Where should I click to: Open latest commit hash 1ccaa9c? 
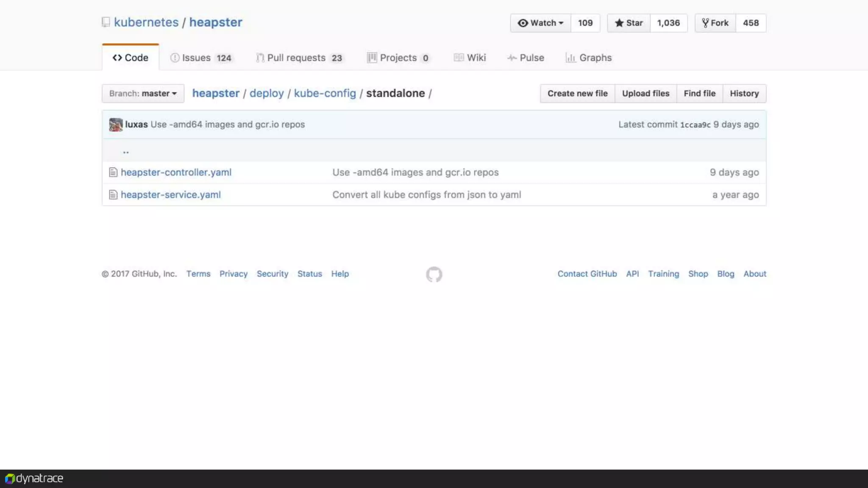(695, 125)
